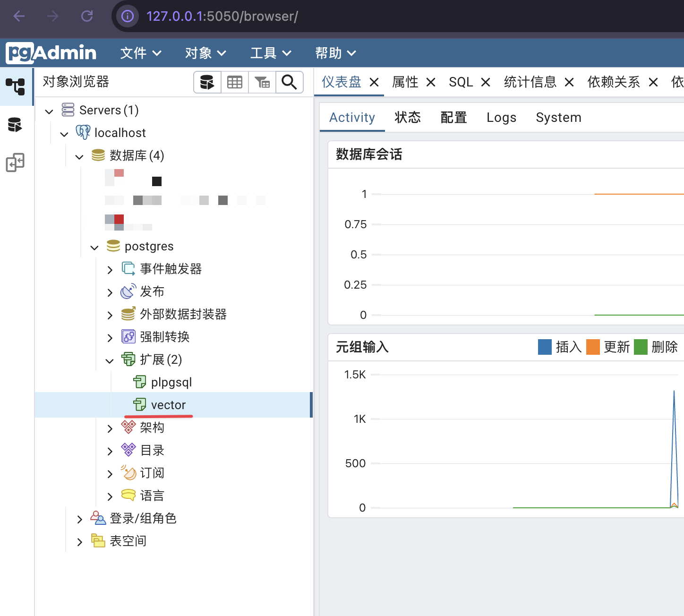This screenshot has height=616, width=684.
Task: Click the databases cylinder icon
Action: (x=98, y=155)
